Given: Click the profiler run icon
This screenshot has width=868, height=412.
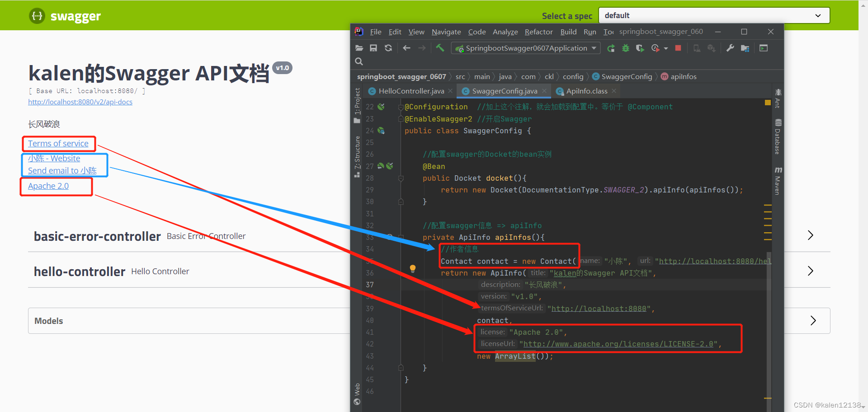Looking at the screenshot, I should [x=655, y=48].
